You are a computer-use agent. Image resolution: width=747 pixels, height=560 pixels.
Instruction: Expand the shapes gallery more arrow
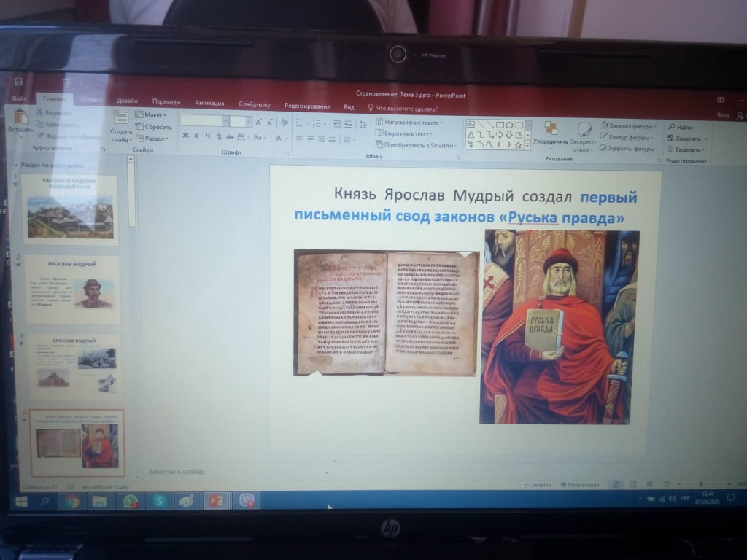click(x=528, y=146)
